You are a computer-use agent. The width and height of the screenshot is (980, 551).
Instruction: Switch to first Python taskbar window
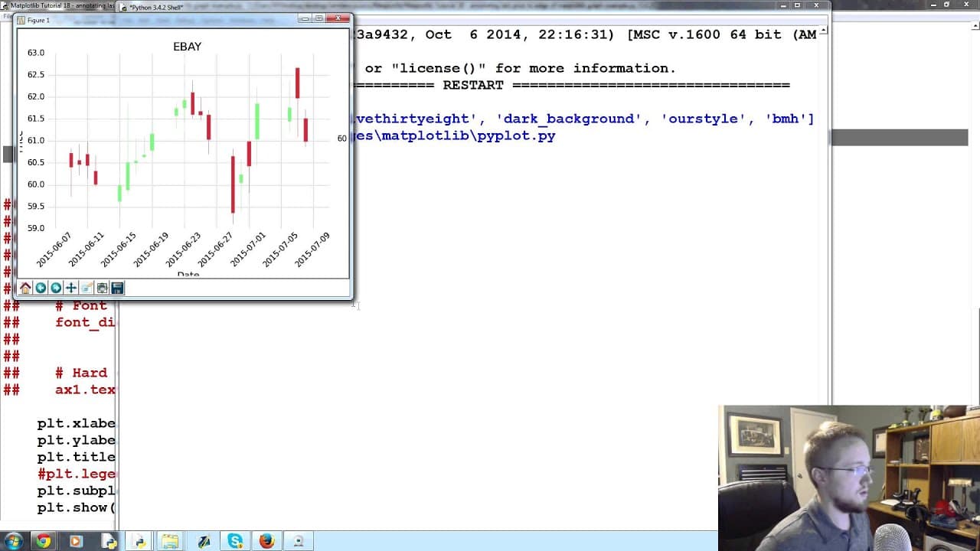(109, 541)
